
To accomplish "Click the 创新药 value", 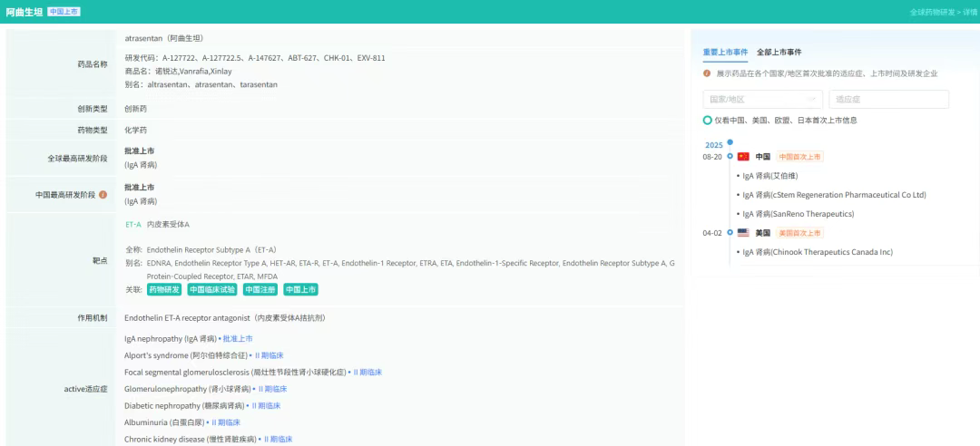I will pos(135,109).
